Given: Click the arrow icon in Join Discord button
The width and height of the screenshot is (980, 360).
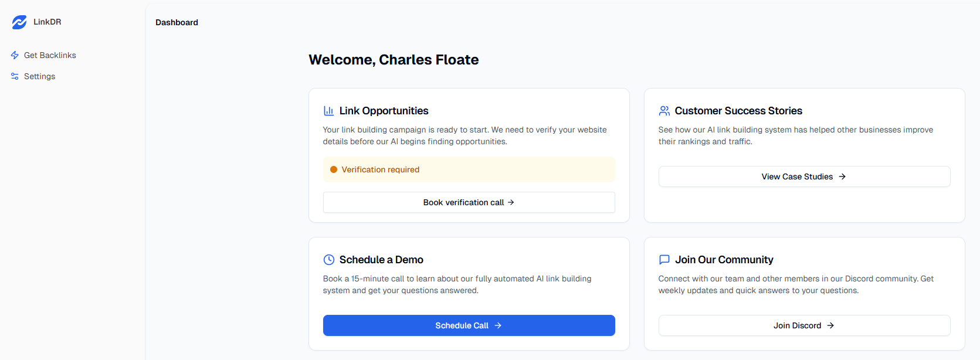Looking at the screenshot, I should 830,325.
